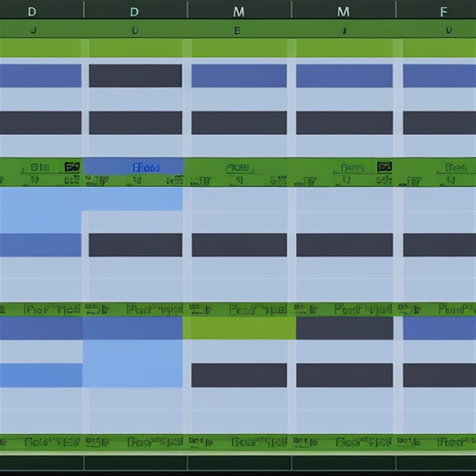Viewport: 476px width, 476px height.
Task: Click the black boxed icon in the first column's green row
Action: click(x=72, y=167)
